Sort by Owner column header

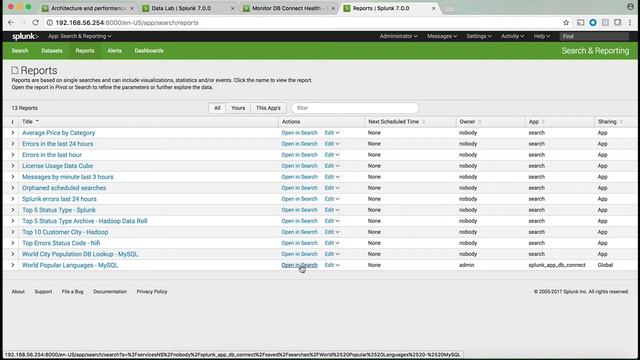point(470,122)
